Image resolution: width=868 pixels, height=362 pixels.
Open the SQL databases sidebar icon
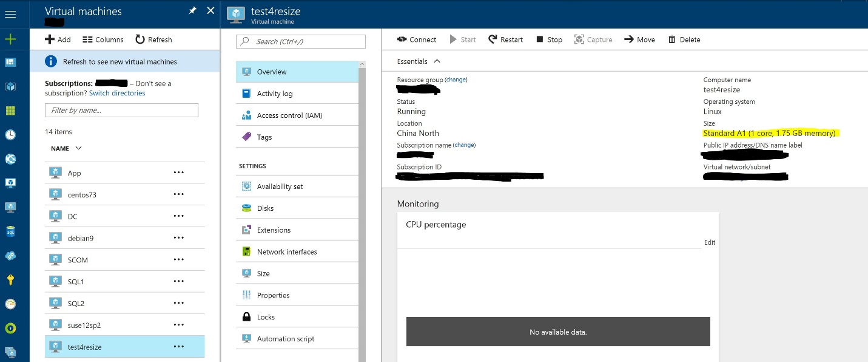(10, 231)
